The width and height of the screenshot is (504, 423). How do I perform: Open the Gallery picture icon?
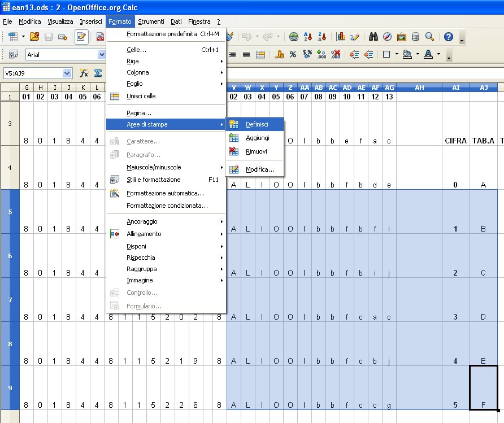(x=402, y=37)
